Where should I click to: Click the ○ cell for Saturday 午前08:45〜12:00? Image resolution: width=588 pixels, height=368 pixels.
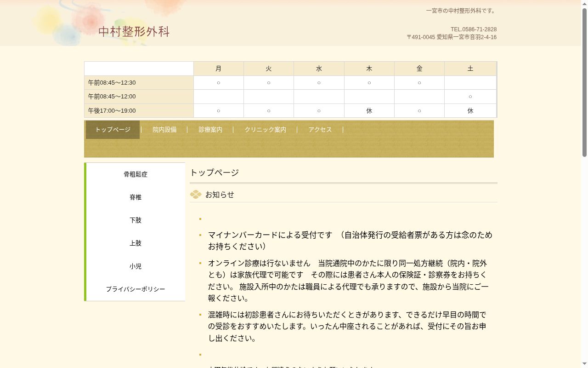(470, 97)
